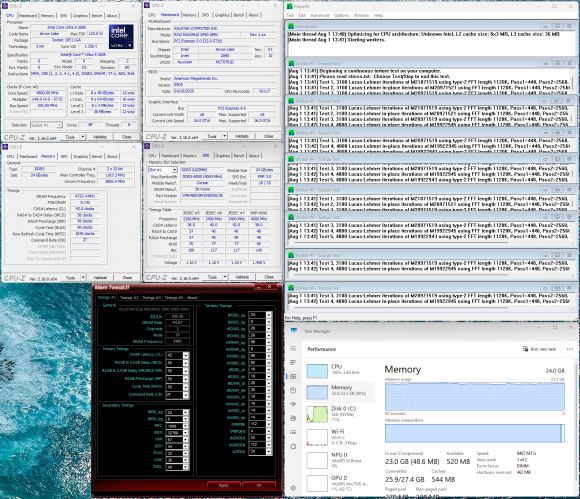Click Apply button in Mem TweakIt
580x499 pixels.
[x=224, y=485]
